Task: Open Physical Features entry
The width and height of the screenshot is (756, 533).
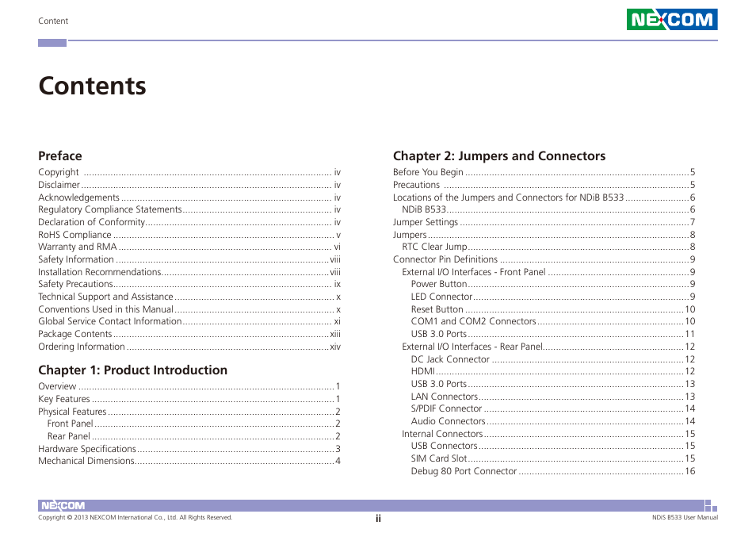Action: click(x=189, y=412)
